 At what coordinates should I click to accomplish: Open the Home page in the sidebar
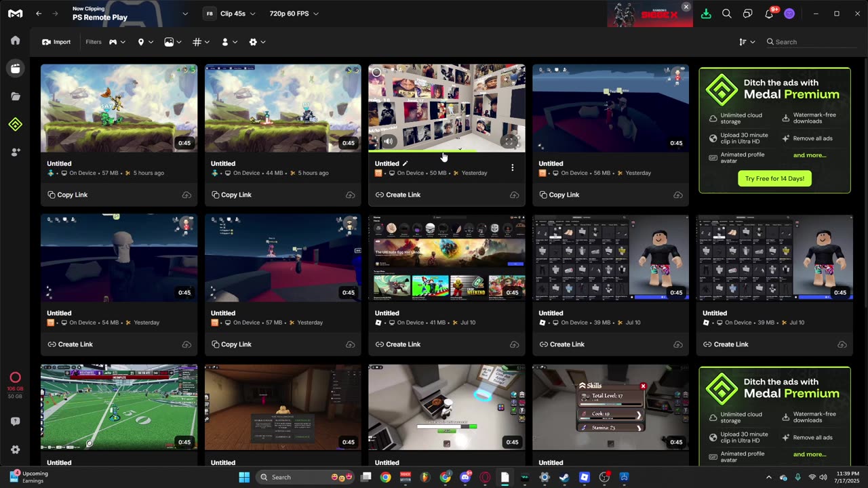pos(15,41)
